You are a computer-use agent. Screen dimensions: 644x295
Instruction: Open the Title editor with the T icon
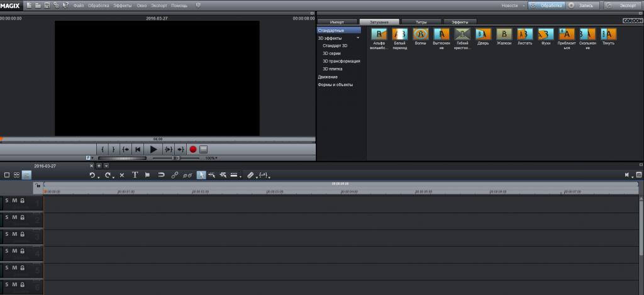135,175
